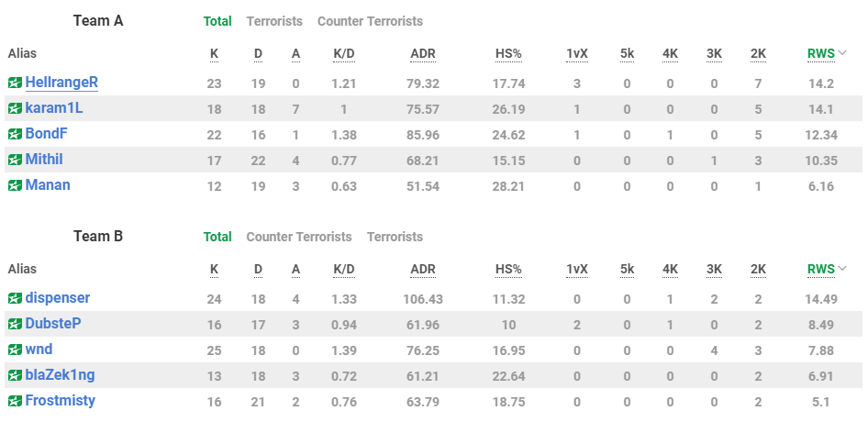Open Team B Terrorists tab

tap(395, 237)
